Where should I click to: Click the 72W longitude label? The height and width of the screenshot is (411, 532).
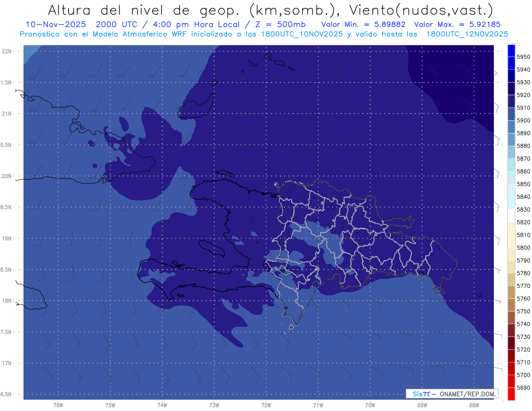tap(266, 406)
